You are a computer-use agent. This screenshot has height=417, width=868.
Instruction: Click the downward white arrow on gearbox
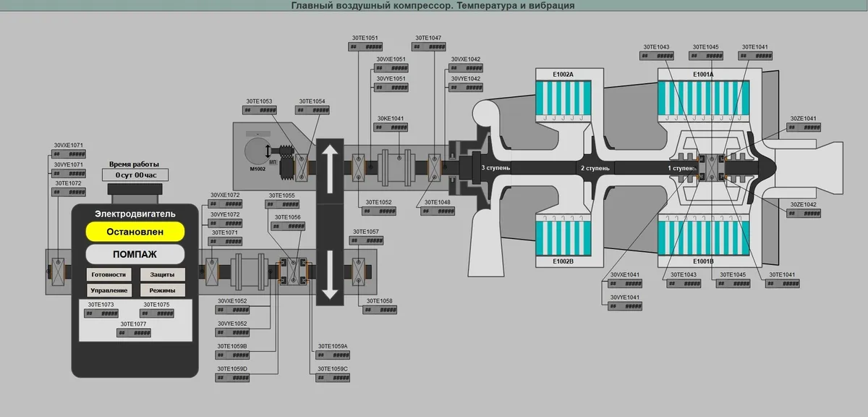coord(330,274)
